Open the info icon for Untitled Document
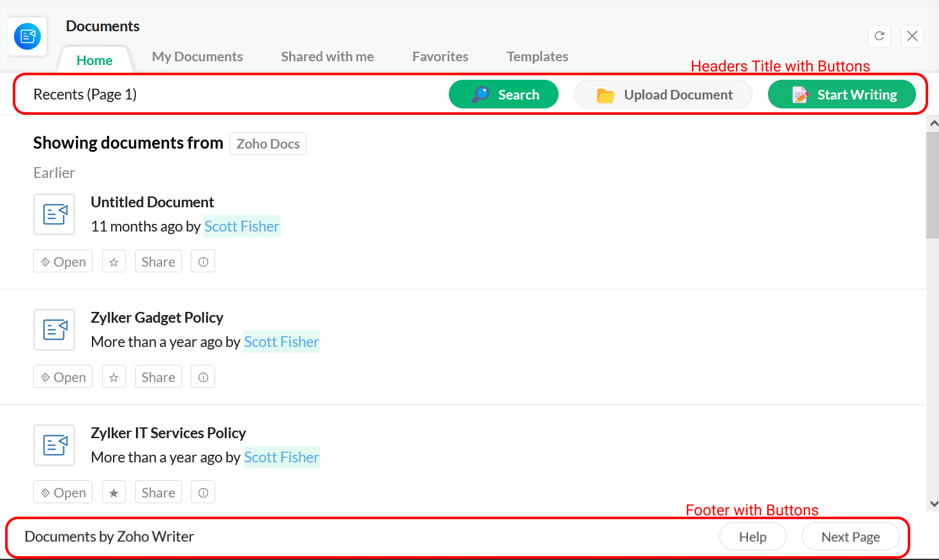The width and height of the screenshot is (939, 560). click(x=202, y=261)
